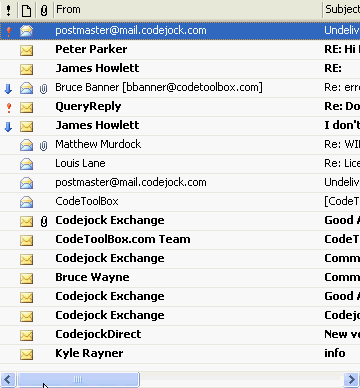Click open envelope icon beside Bruce Banner
The image size is (360, 388).
[x=26, y=88]
